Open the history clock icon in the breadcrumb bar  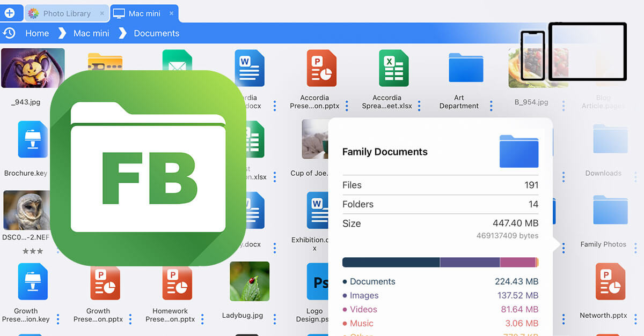[x=9, y=33]
